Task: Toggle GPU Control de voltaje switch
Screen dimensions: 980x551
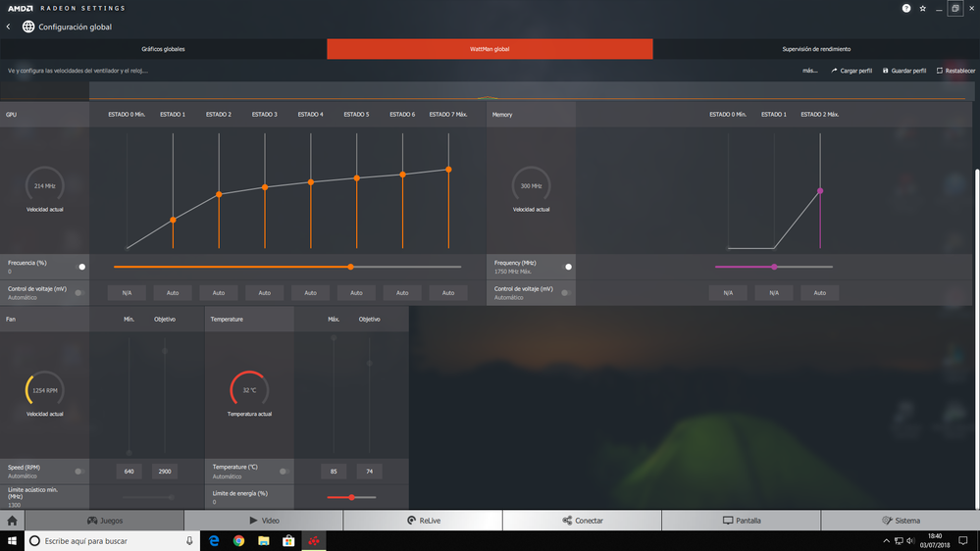Action: [x=79, y=292]
